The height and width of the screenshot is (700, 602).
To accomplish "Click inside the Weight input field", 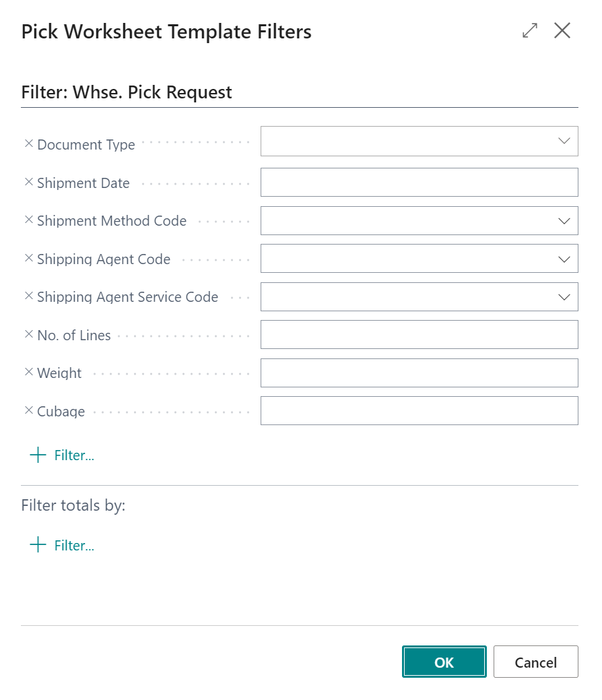I will pyautogui.click(x=419, y=373).
